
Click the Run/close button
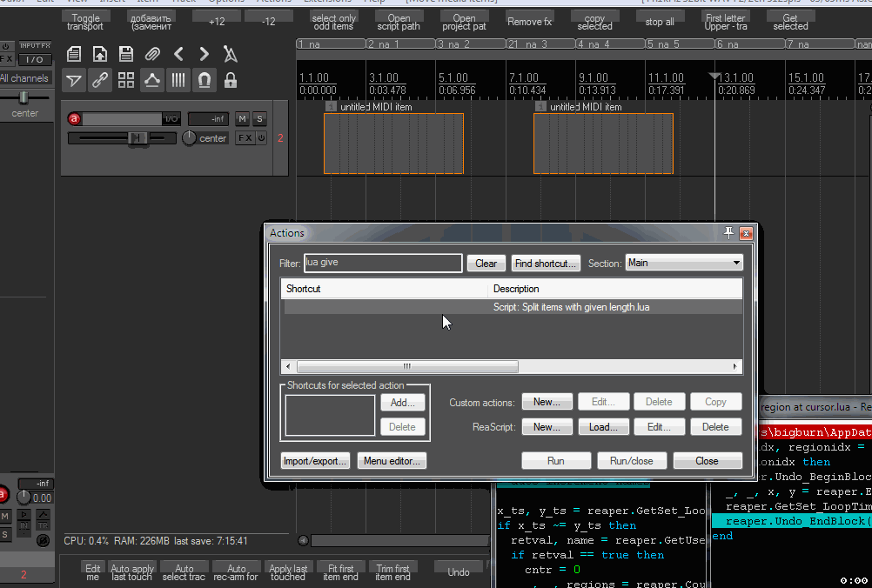pos(632,461)
